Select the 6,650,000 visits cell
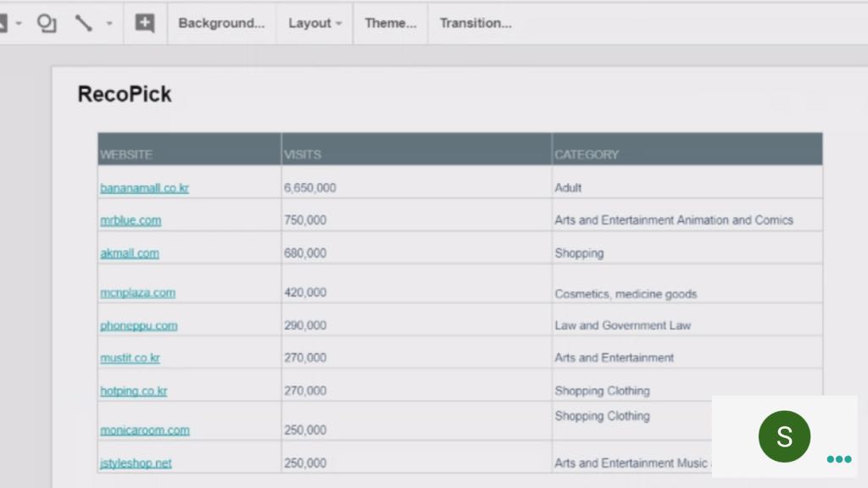Viewport: 868px width, 488px height. click(310, 188)
